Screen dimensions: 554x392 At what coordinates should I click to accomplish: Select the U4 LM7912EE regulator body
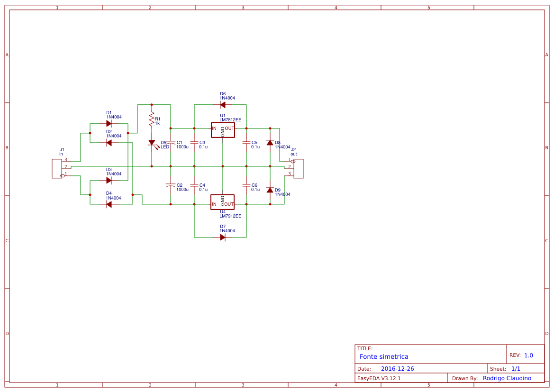click(x=223, y=202)
